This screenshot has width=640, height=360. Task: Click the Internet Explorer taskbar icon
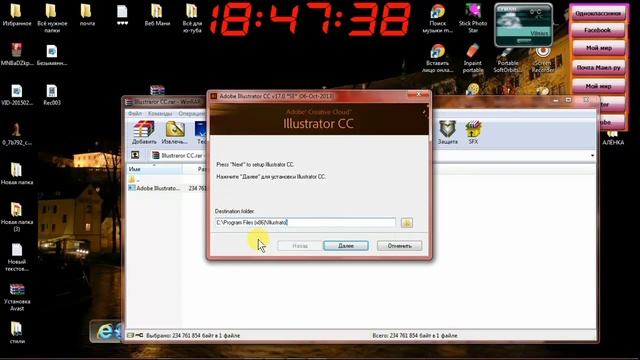105,331
